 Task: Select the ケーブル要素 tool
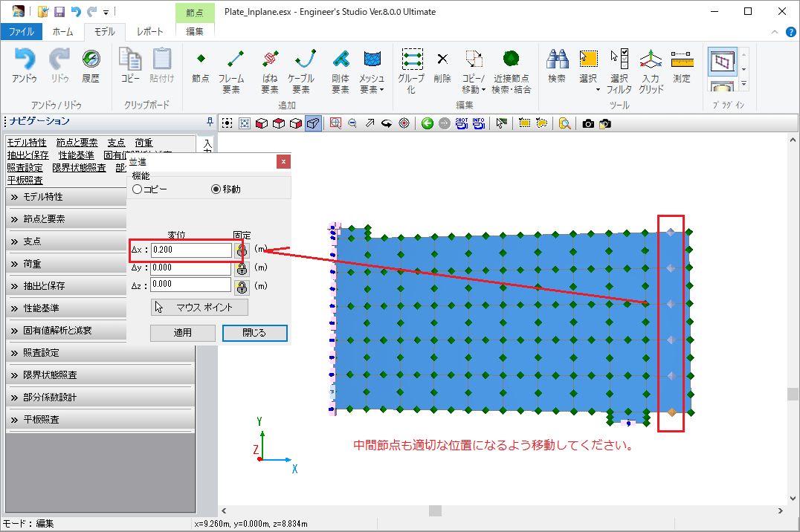tap(301, 71)
